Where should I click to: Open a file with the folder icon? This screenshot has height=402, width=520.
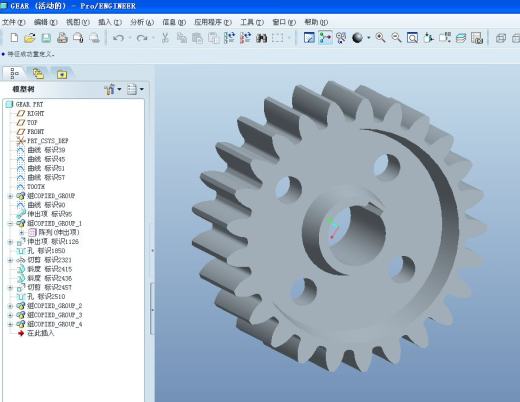(x=30, y=38)
